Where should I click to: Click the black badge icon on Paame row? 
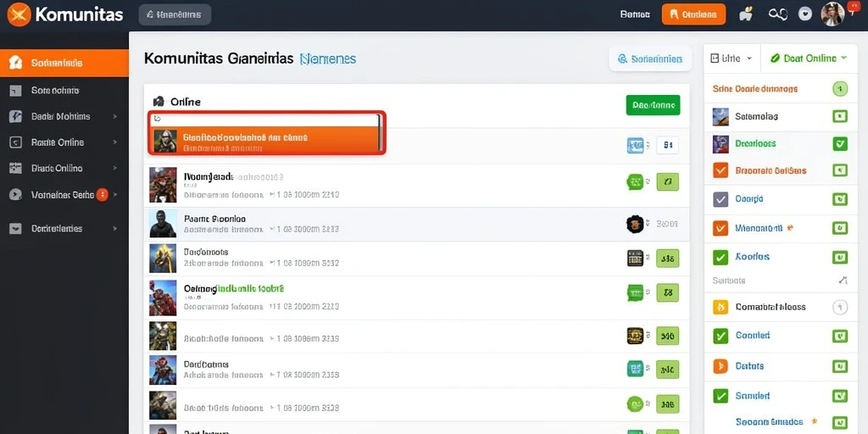pos(635,224)
